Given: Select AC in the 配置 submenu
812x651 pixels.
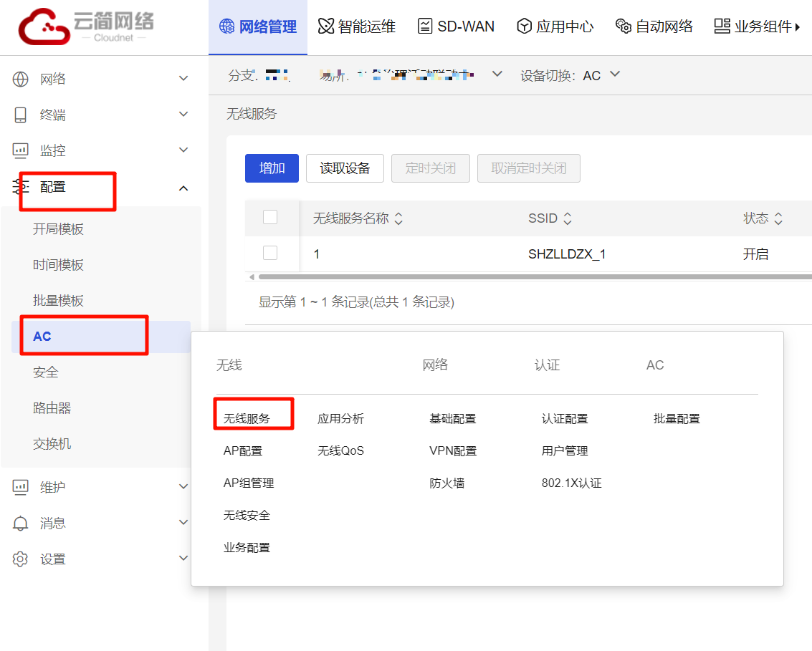Looking at the screenshot, I should click(x=101, y=337).
